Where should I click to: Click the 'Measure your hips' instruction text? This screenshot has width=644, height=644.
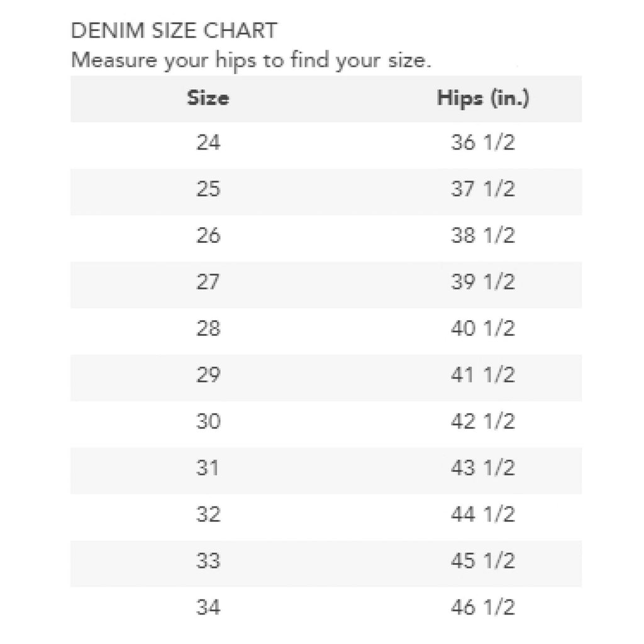251,62
